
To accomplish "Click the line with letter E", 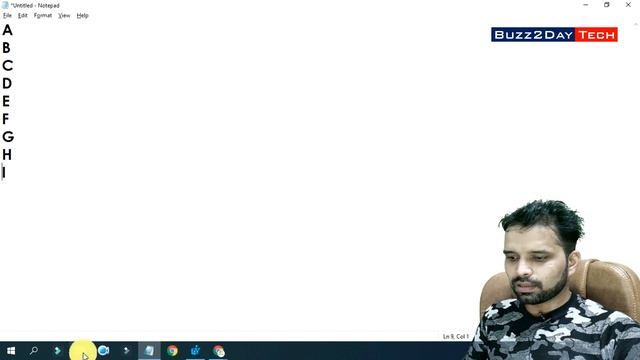I will pyautogui.click(x=6, y=101).
